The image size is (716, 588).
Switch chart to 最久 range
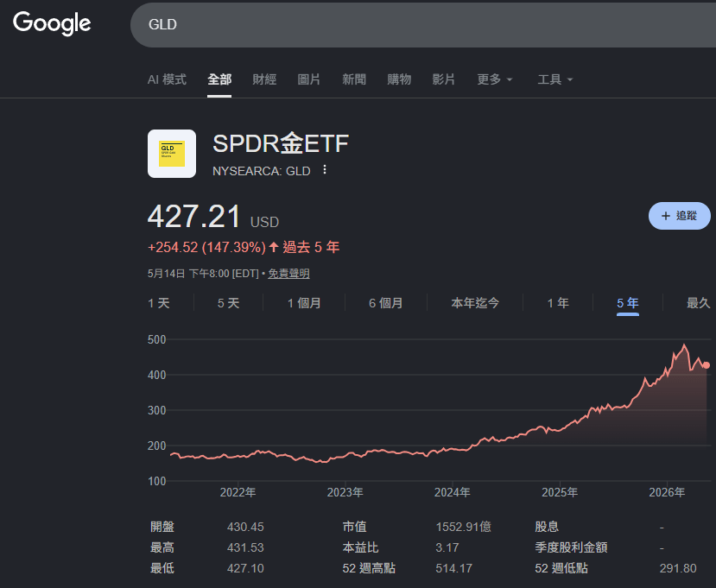(x=699, y=303)
